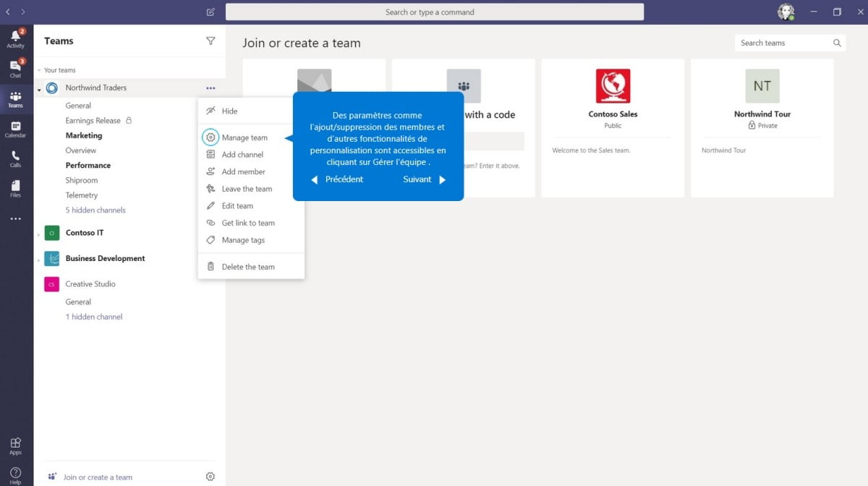Select the Contoso Sales globe logo

click(x=613, y=86)
